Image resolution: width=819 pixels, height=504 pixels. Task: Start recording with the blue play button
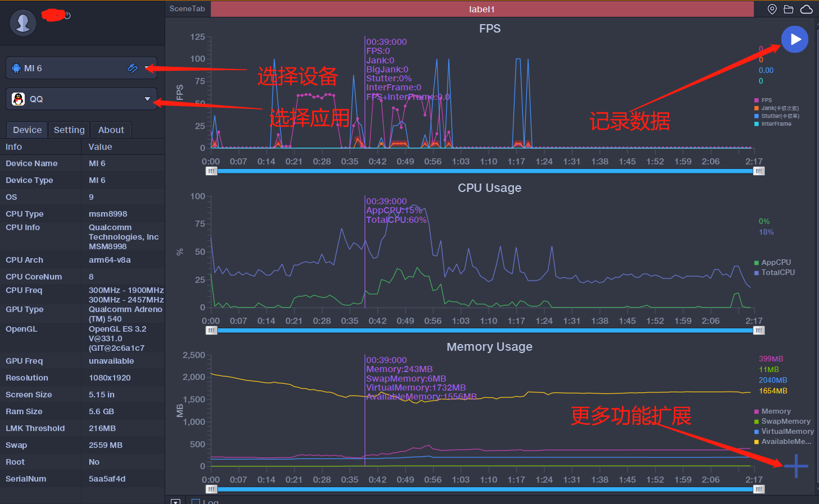795,39
